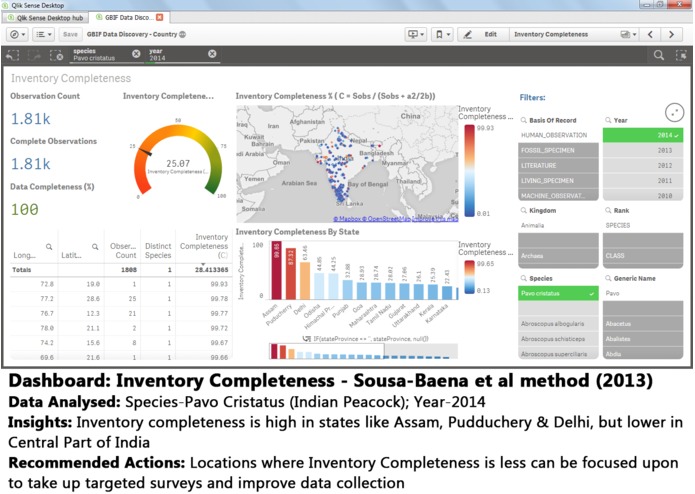Viewport: 695px width, 494px height.
Task: Toggle FOSSIL_SPECIMEN filter value
Action: (x=558, y=150)
